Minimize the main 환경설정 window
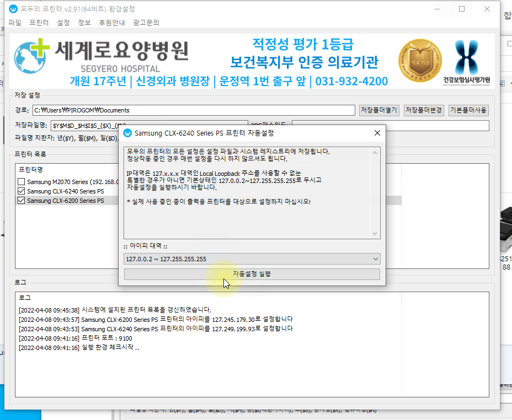Screen dimensions: 512x420 [437, 9]
